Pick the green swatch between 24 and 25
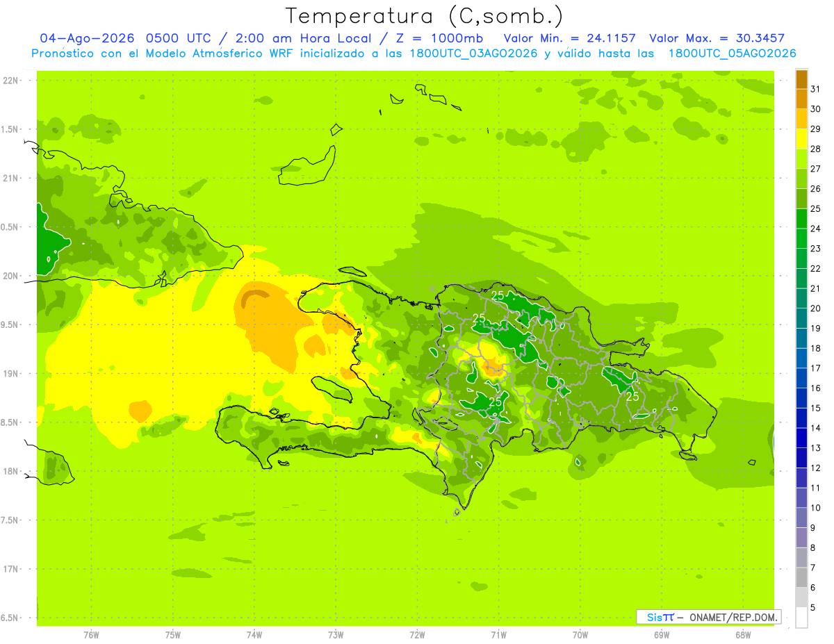The width and height of the screenshot is (834, 644). [x=801, y=219]
